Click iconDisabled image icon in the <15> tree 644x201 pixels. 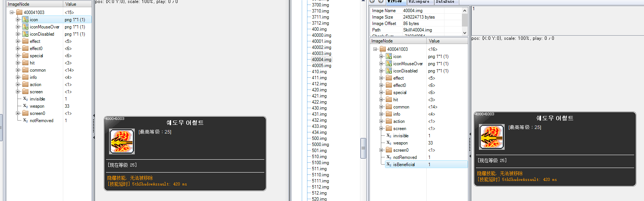25,34
